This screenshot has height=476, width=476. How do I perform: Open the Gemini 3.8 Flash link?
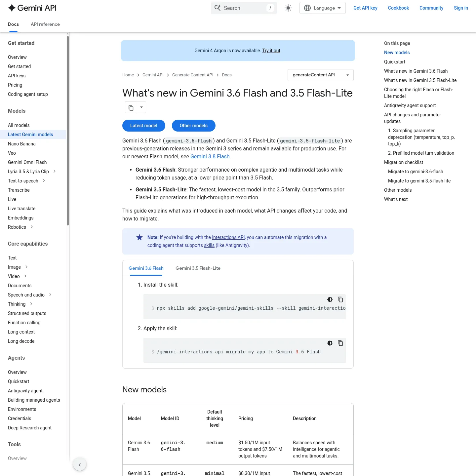tap(210, 157)
